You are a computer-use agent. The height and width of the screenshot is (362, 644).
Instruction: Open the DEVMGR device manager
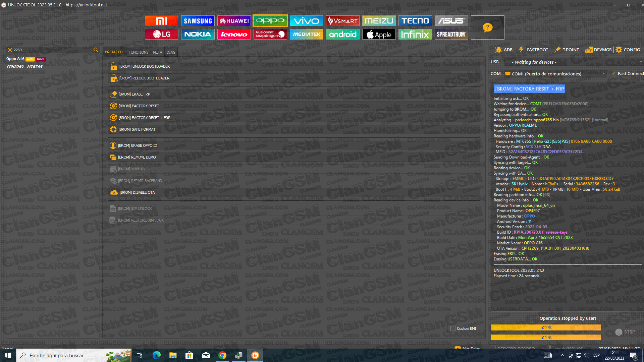click(x=599, y=50)
